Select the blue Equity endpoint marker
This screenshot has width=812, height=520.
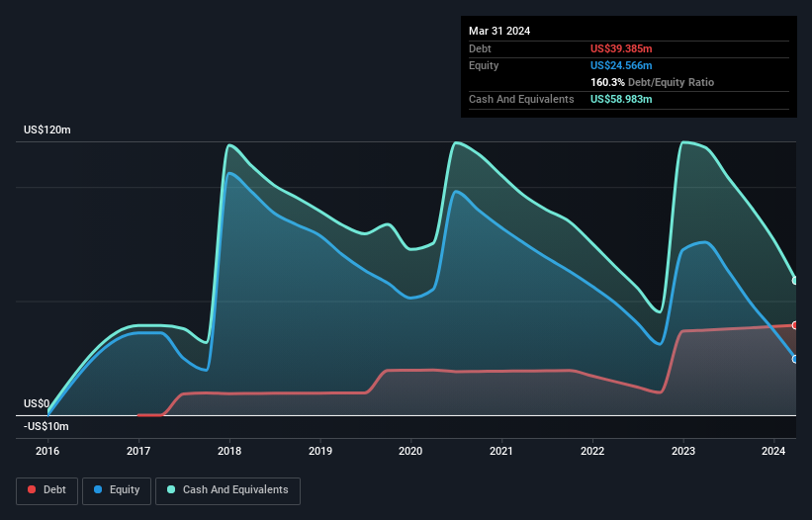pos(795,359)
